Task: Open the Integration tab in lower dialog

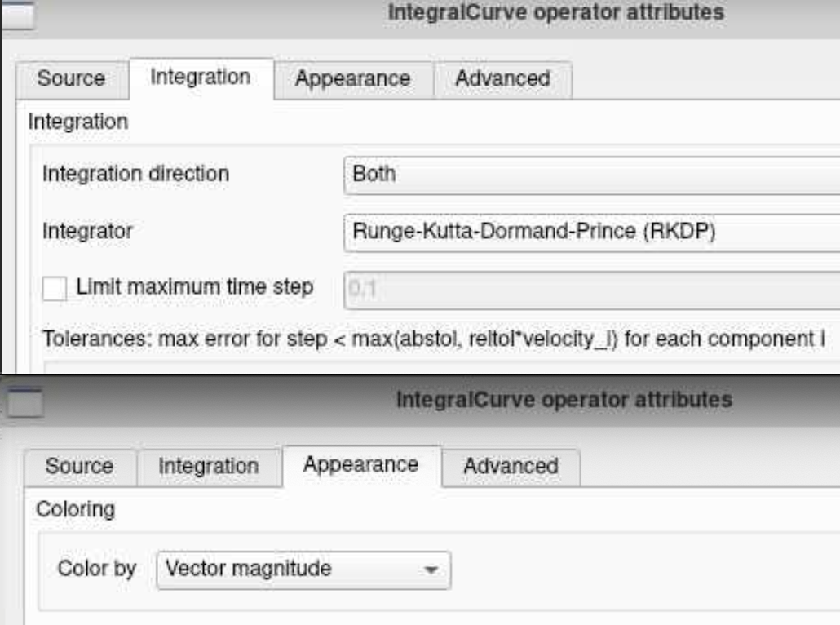Action: (209, 467)
